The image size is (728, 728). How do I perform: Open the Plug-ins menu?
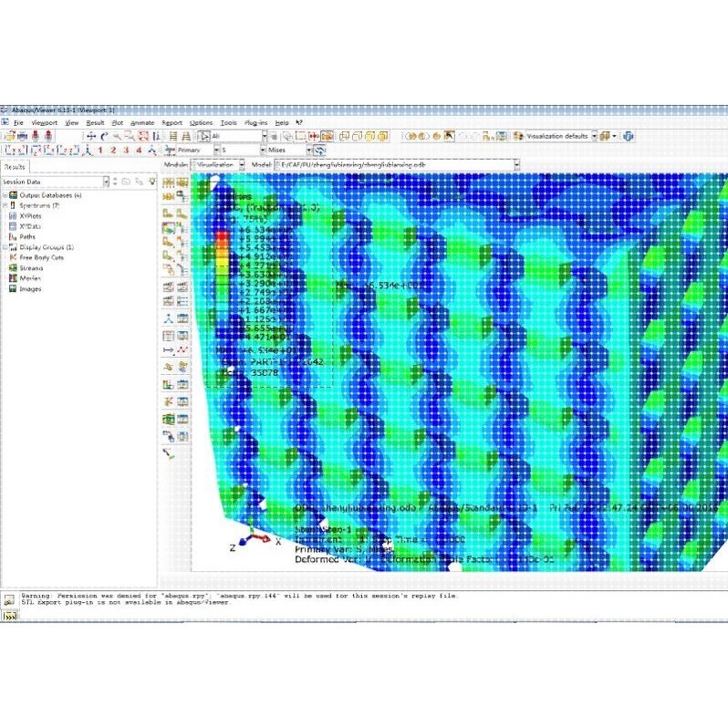pos(255,122)
